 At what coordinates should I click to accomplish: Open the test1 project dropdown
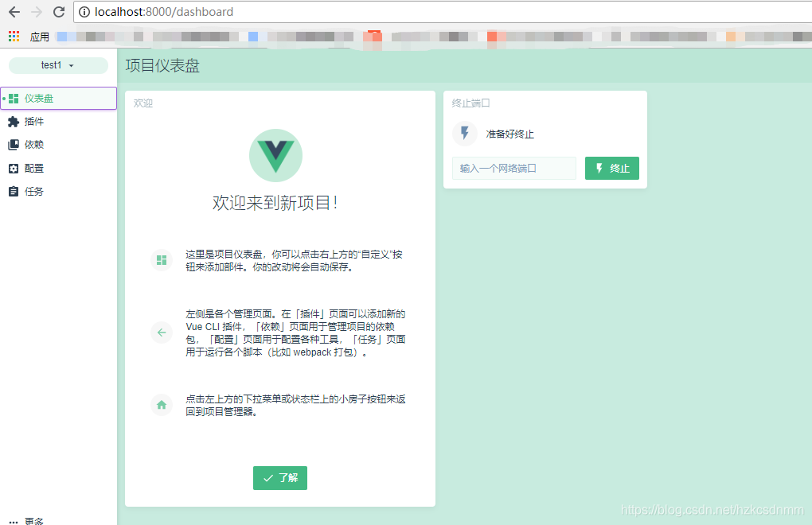click(x=58, y=65)
